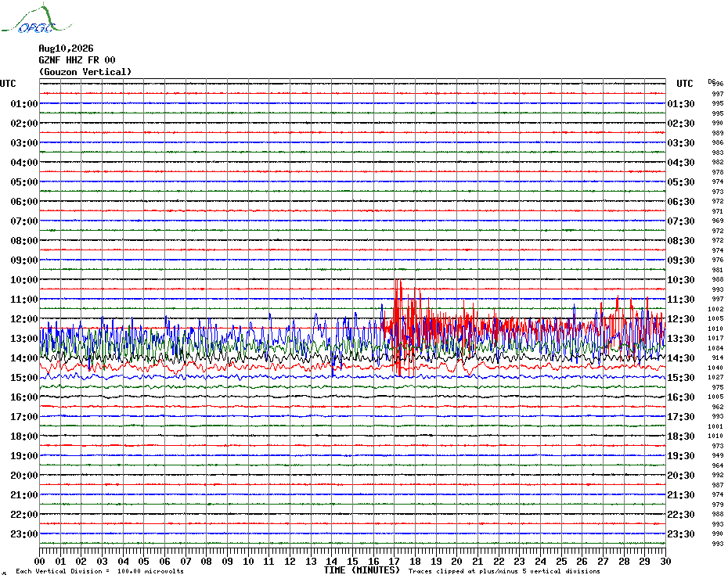728x582 pixels.
Task: Click the 06:00 left time label
Action: [x=24, y=201]
